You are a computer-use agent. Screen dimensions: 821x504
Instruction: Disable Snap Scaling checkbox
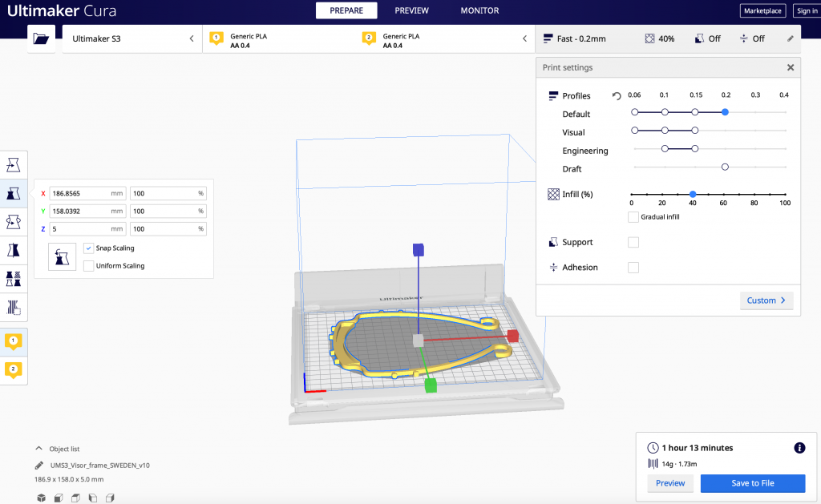coord(88,248)
